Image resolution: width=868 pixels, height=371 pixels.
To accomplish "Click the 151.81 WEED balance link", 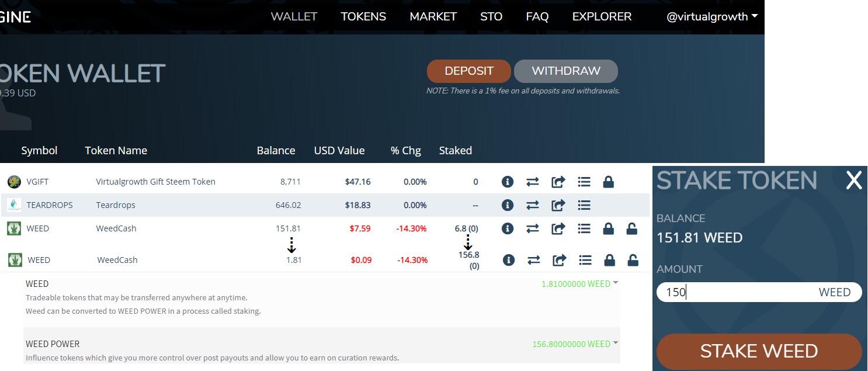I will (x=288, y=228).
